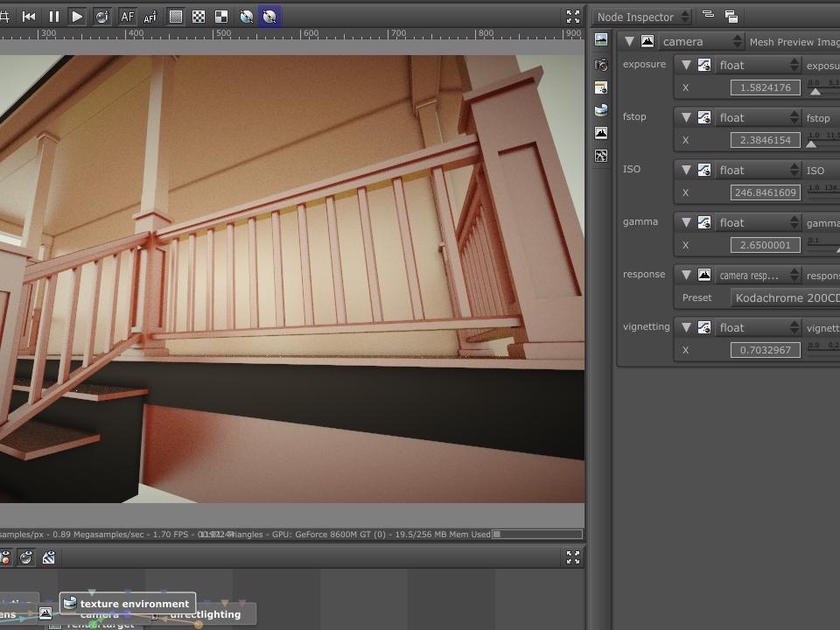Edit the gamma X value 2.6500001

click(765, 245)
